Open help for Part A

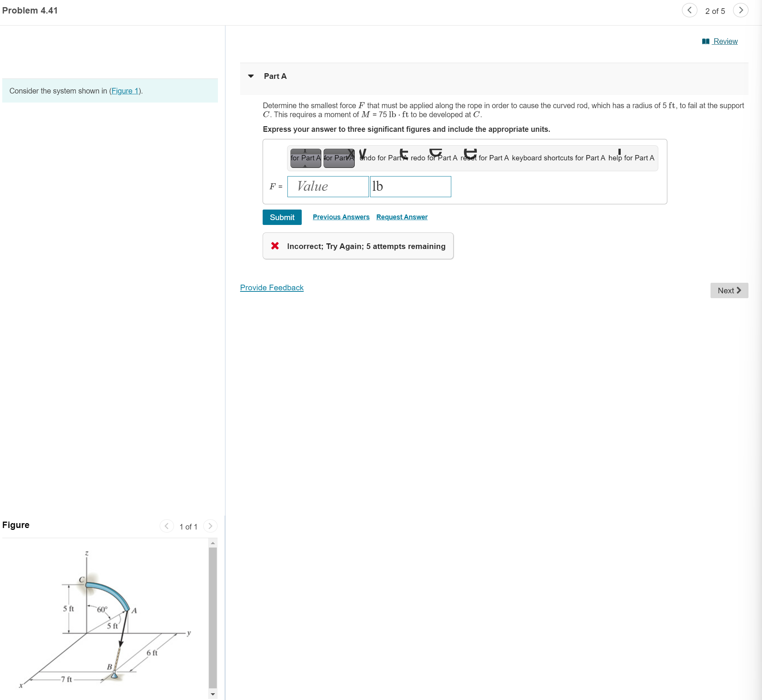click(x=631, y=158)
